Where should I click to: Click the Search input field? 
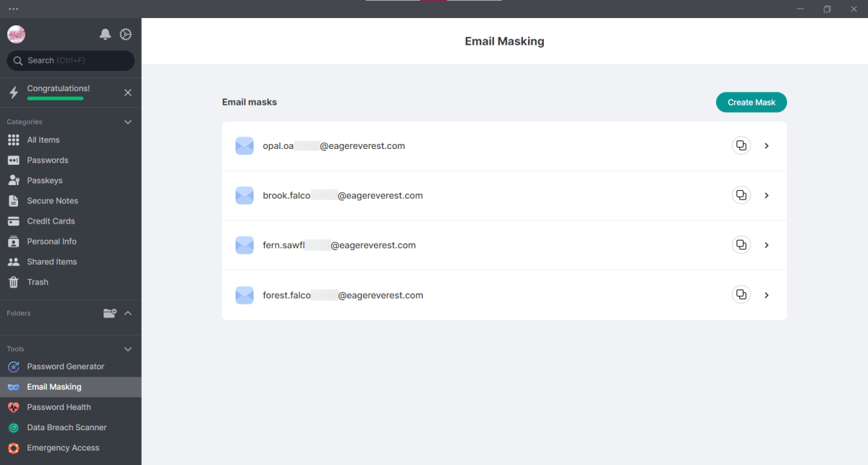pyautogui.click(x=70, y=61)
